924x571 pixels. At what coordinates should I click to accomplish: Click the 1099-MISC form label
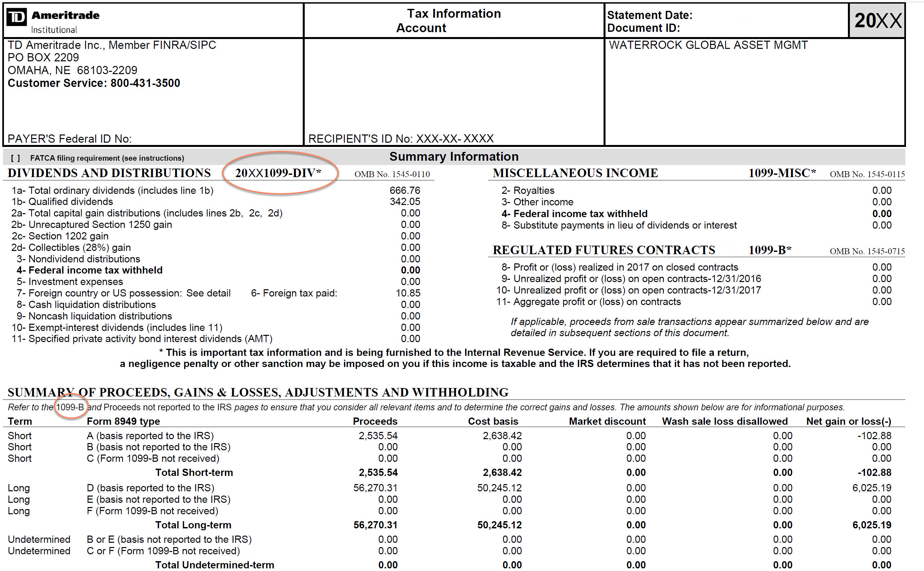(x=782, y=173)
